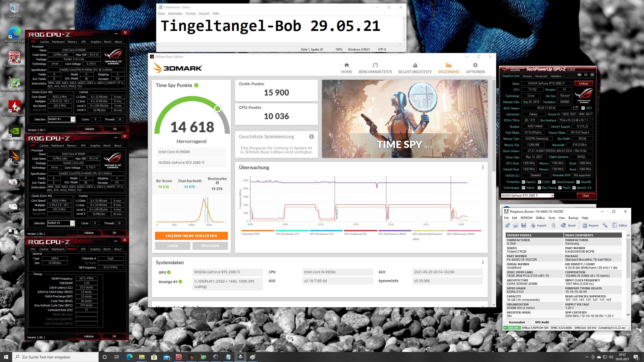
Task: Open GPU selection dropdown in GPU-Z
Action: pos(552,196)
